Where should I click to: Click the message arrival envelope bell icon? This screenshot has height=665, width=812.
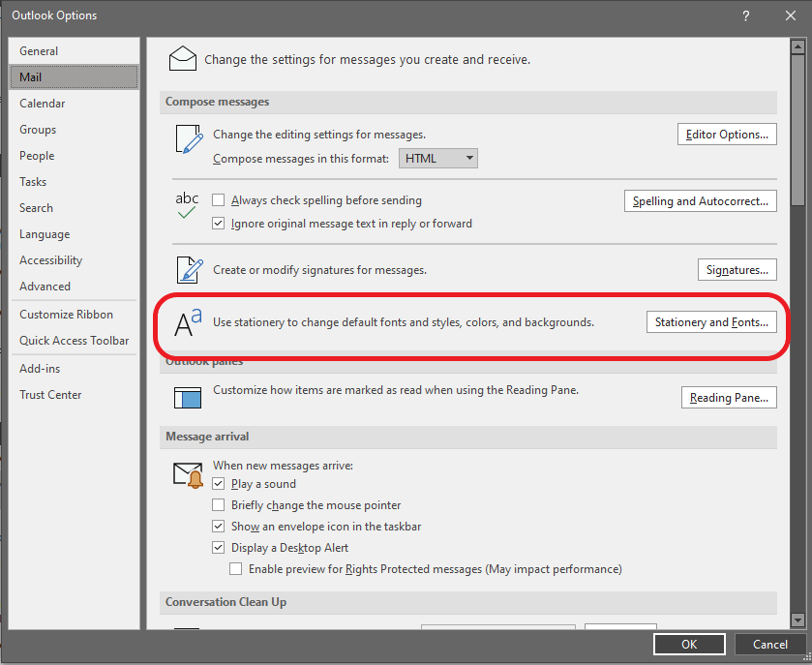pyautogui.click(x=187, y=474)
